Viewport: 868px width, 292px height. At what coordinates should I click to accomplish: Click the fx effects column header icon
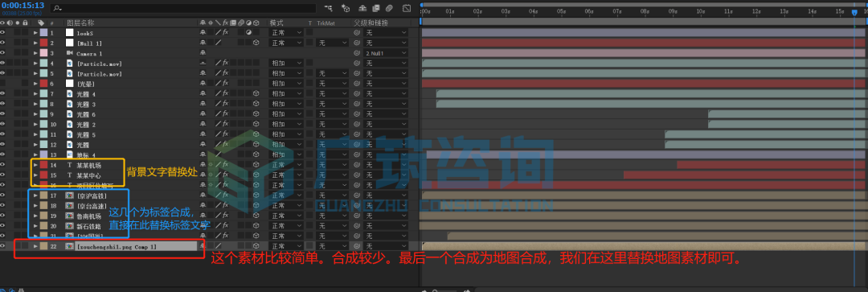pos(225,23)
